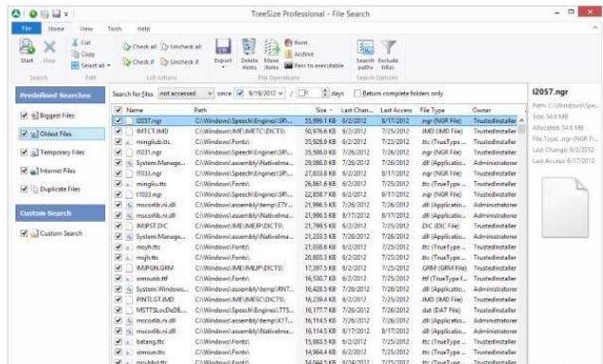Click the Check if icon
The height and width of the screenshot is (364, 603).
(126, 62)
